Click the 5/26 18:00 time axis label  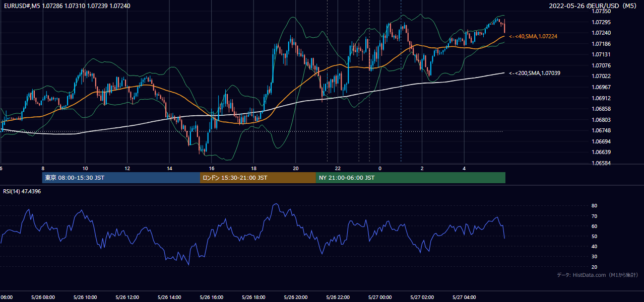[253, 297]
